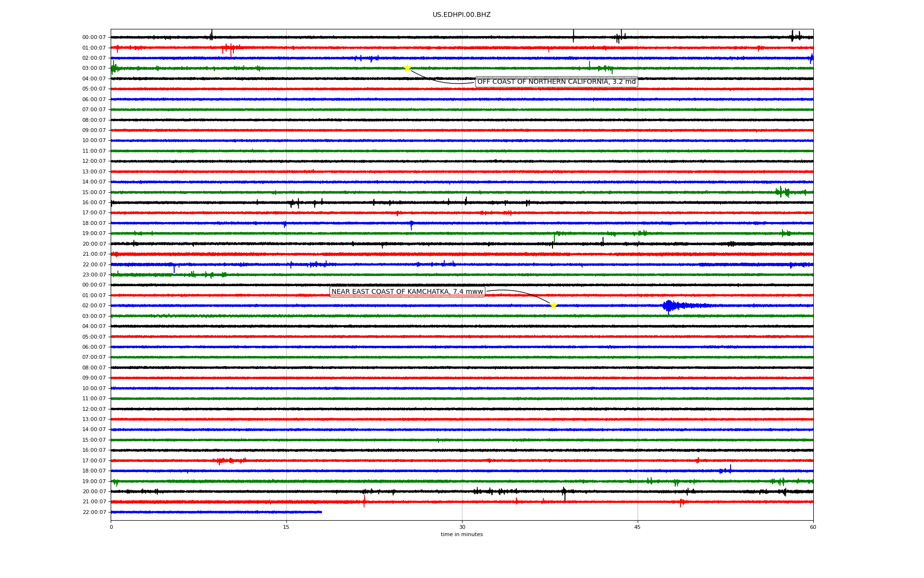Click the Kamchatka 7.4 mww annotation label
This screenshot has height=578, width=924.
[407, 292]
